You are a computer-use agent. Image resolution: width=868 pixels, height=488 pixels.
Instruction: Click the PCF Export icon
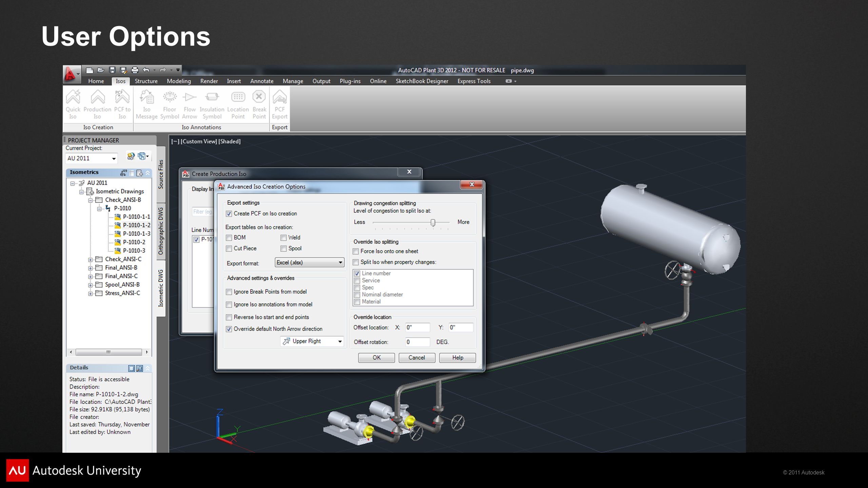tap(280, 104)
